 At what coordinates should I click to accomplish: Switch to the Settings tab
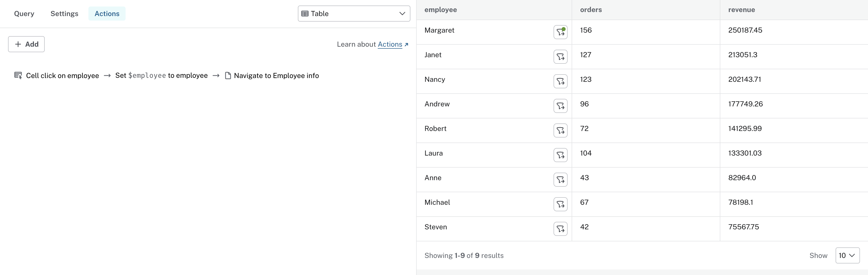point(64,14)
